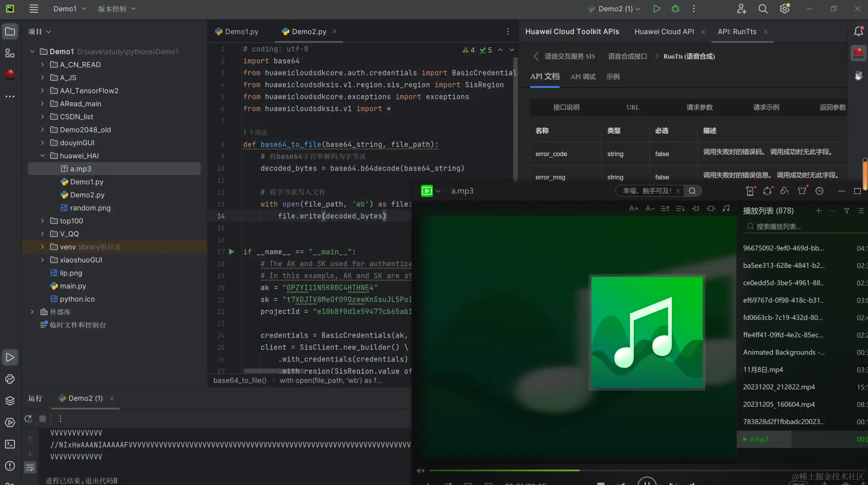Expand the 外部库 node
Screen dimensions: 868x485
[32, 312]
